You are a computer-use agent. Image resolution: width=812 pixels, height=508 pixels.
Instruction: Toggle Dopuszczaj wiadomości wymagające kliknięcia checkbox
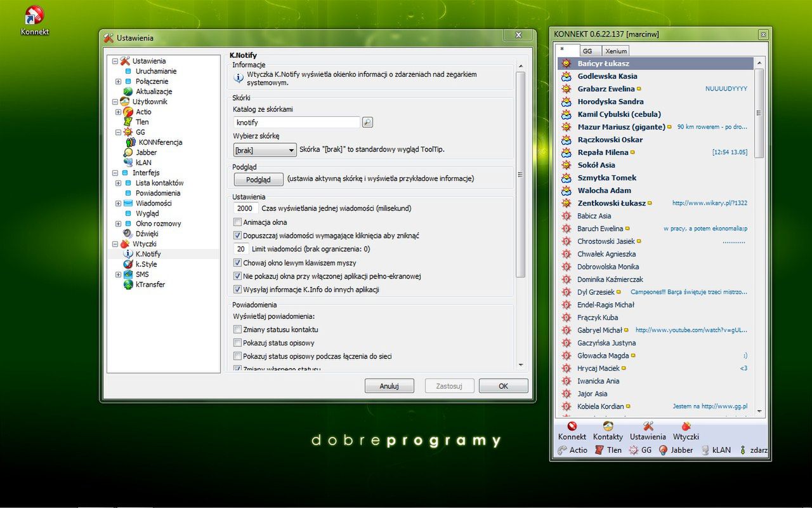point(237,236)
